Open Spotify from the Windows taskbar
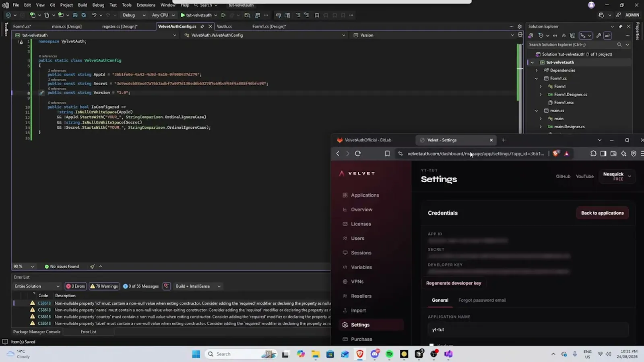The height and width of the screenshot is (362, 644). (x=389, y=354)
